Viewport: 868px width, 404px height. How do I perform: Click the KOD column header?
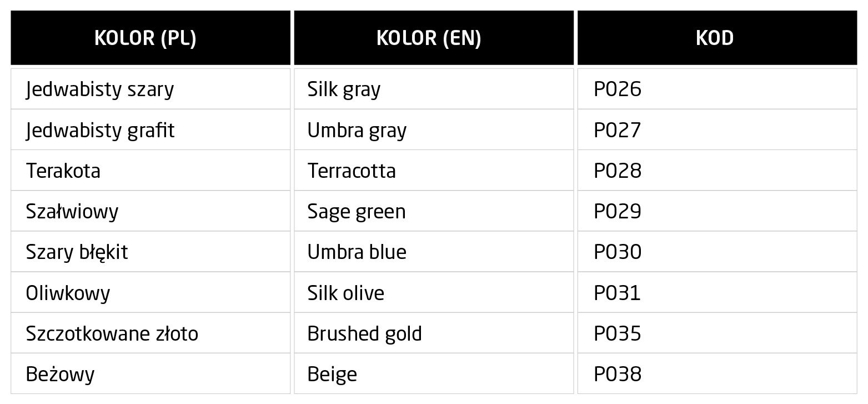tap(715, 38)
